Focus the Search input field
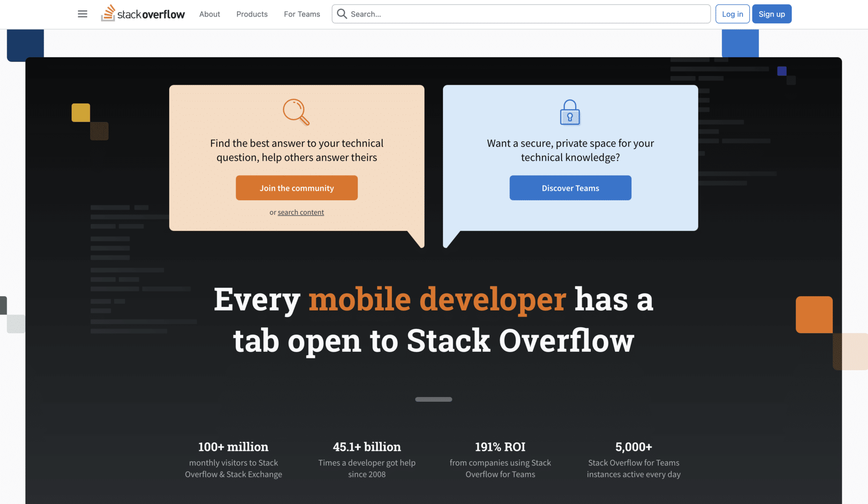The width and height of the screenshot is (868, 504). (x=526, y=14)
